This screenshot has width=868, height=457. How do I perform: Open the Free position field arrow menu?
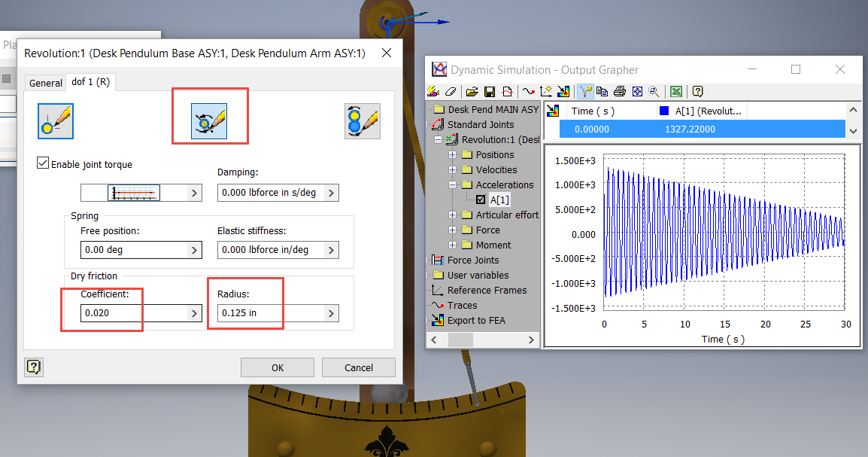pyautogui.click(x=194, y=250)
